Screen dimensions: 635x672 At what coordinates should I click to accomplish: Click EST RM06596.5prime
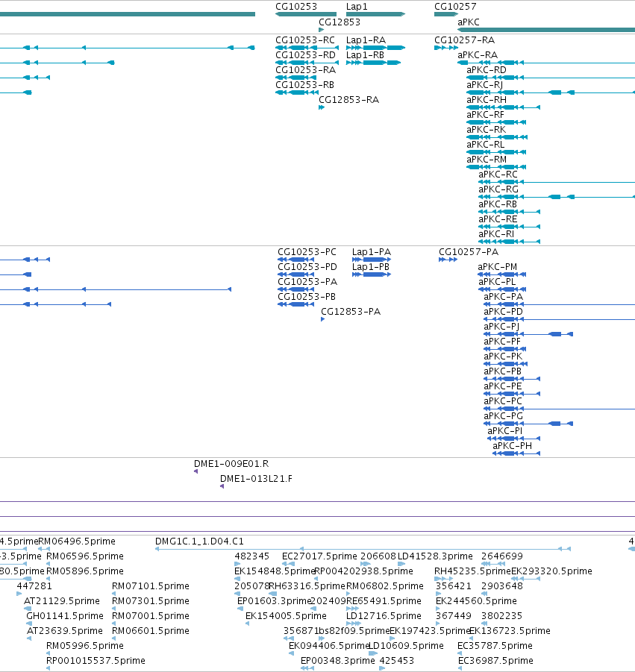85,556
